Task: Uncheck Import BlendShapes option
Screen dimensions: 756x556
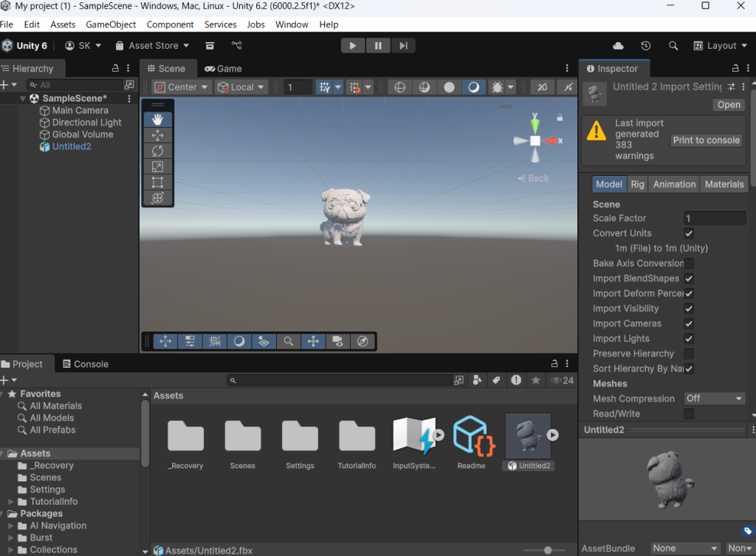Action: [689, 278]
